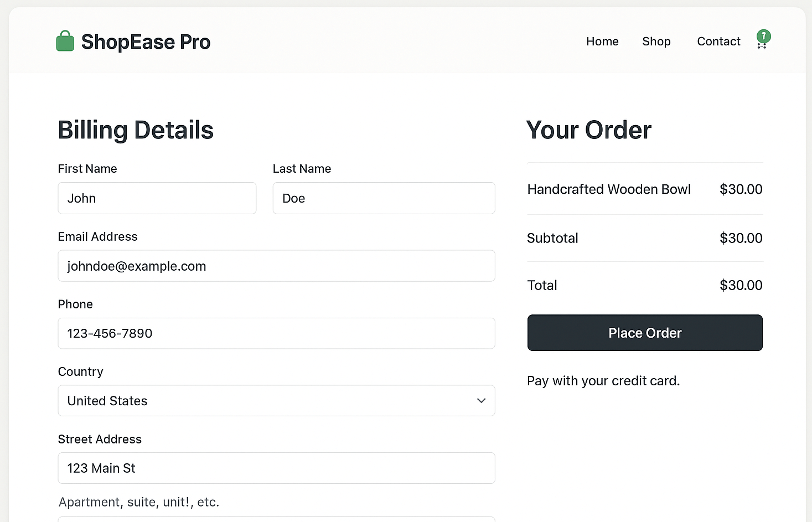
Task: Focus the Street Address input field
Action: [276, 468]
